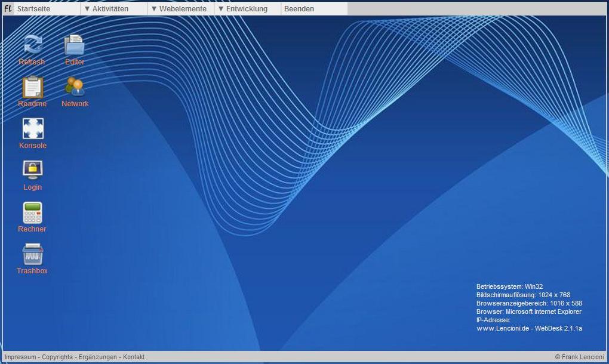Screen dimensions: 609x364
Task: Click Beenden in the menu bar
Action: point(299,9)
